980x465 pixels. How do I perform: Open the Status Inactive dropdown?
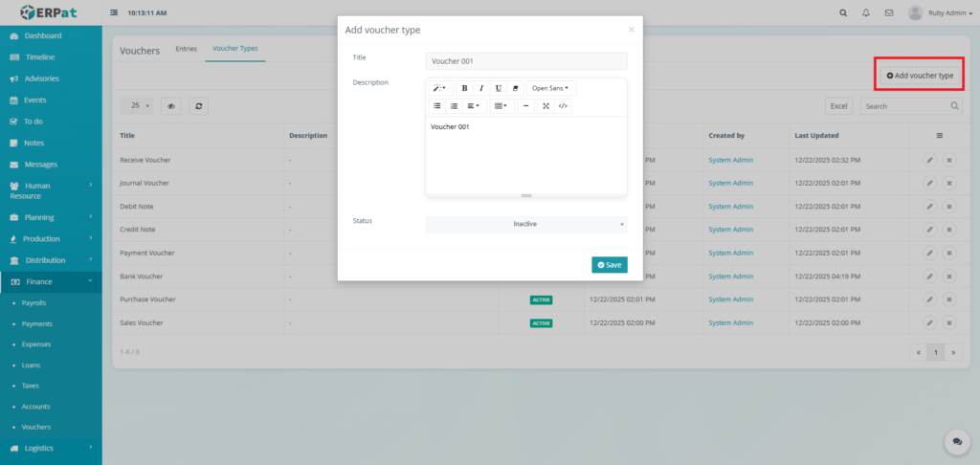coord(526,225)
